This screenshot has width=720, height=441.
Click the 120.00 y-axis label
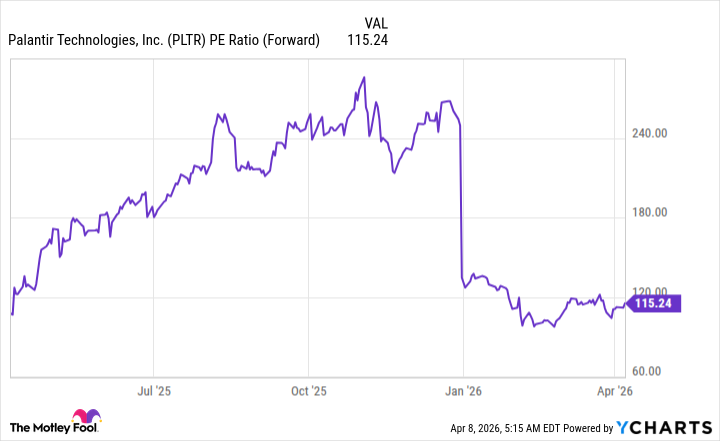659,291
